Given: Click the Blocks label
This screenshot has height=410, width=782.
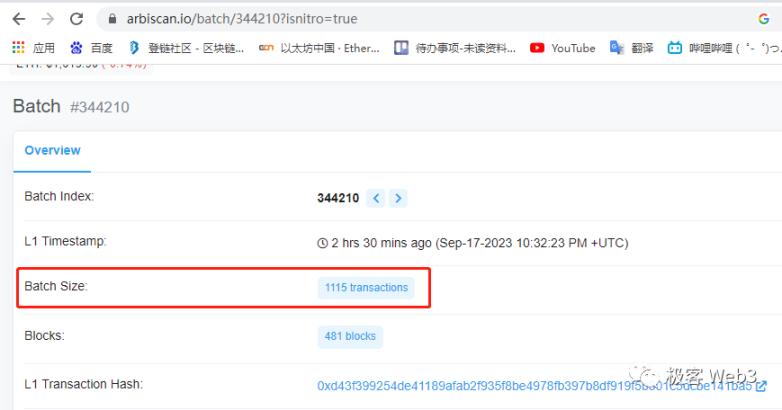Looking at the screenshot, I should 44,336.
